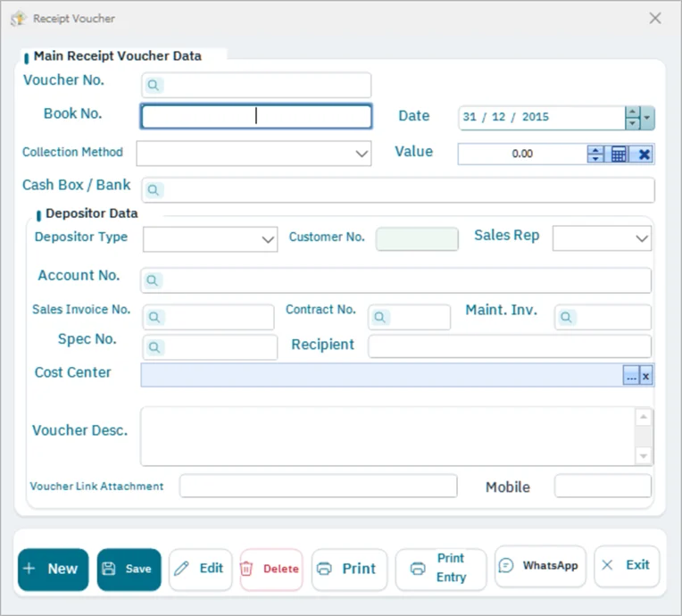The width and height of the screenshot is (682, 616).
Task: Click the Sales Invoice No. search icon
Action: [154, 317]
